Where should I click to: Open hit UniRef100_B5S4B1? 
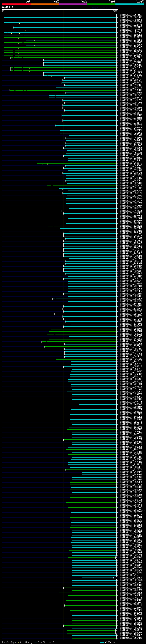(x=131, y=638)
